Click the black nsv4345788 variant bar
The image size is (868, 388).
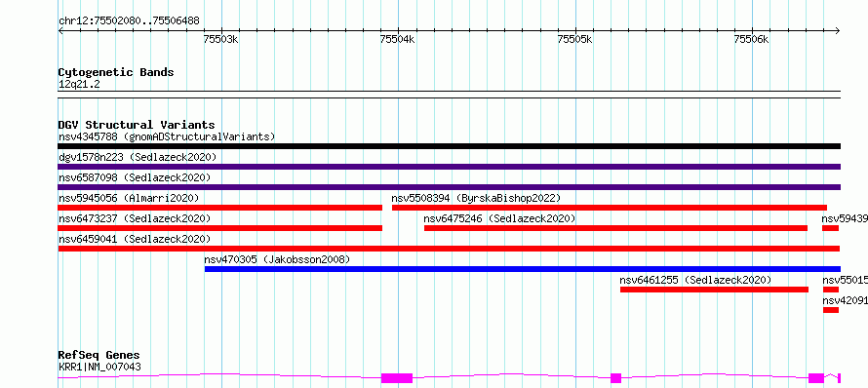coord(449,146)
